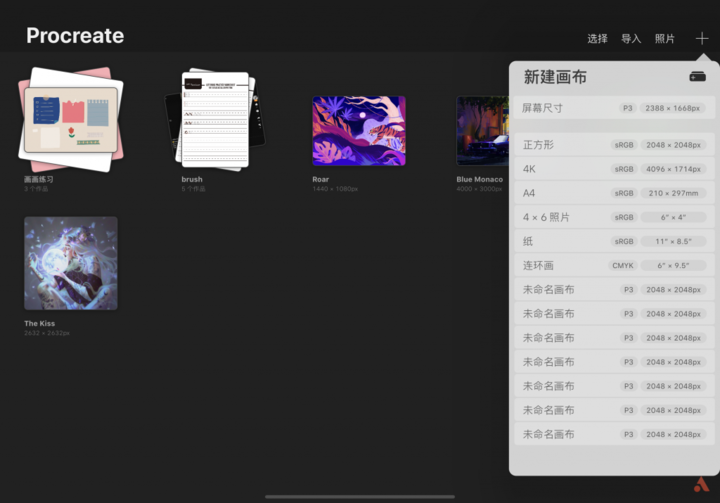
Task: Click the 选择 button in header
Action: (x=597, y=39)
